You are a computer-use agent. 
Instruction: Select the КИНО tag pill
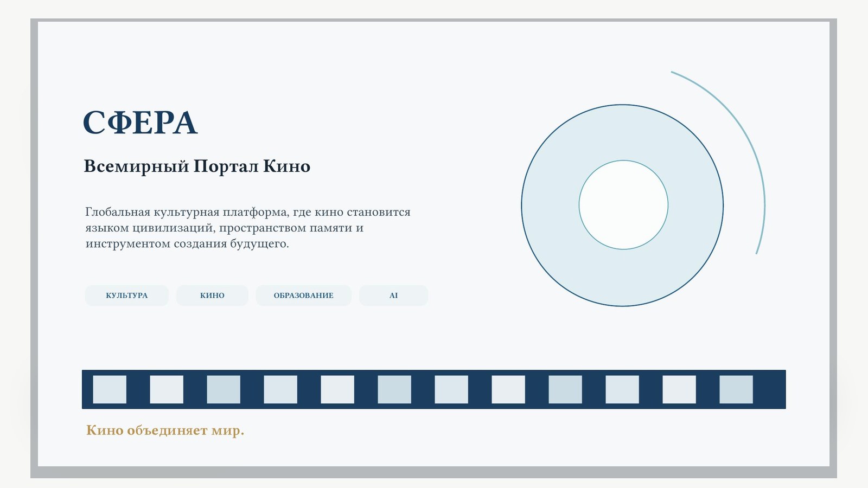pos(212,296)
